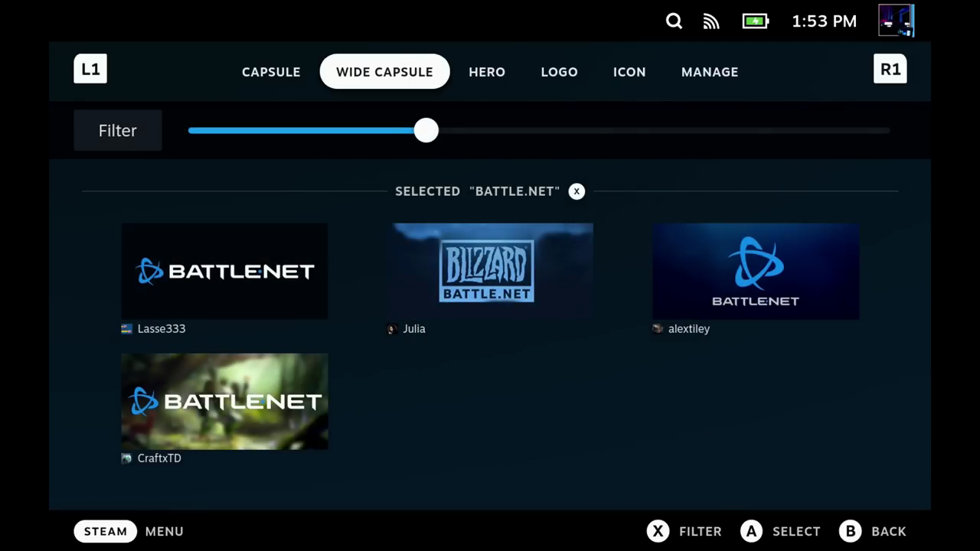The image size is (980, 551).
Task: Click the L1 shoulder button icon
Action: pyautogui.click(x=90, y=69)
